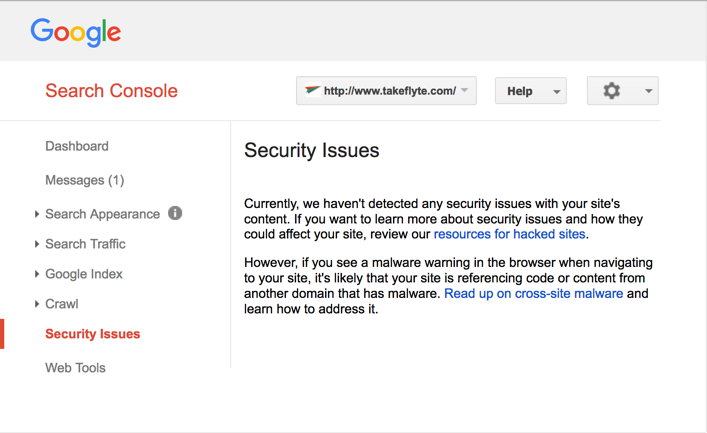Open the takeflyte.com property dropdown
Viewport: 707px width, 433px height.
click(386, 91)
